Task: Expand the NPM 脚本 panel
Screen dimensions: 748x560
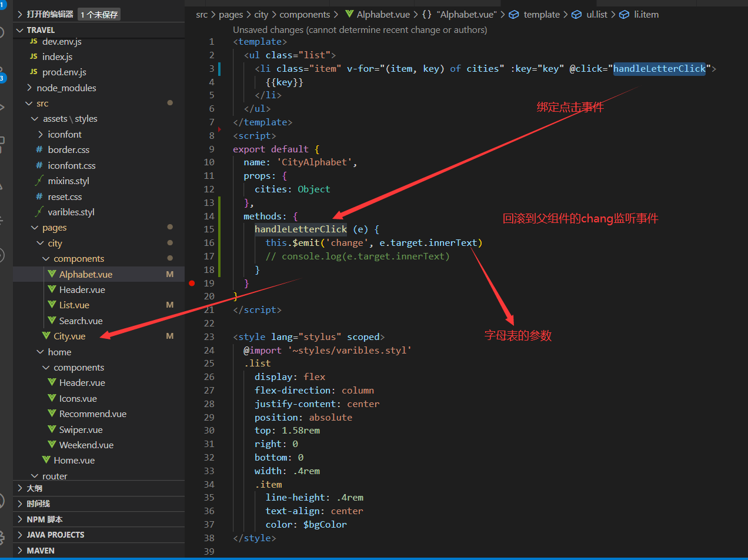Action: [20, 519]
